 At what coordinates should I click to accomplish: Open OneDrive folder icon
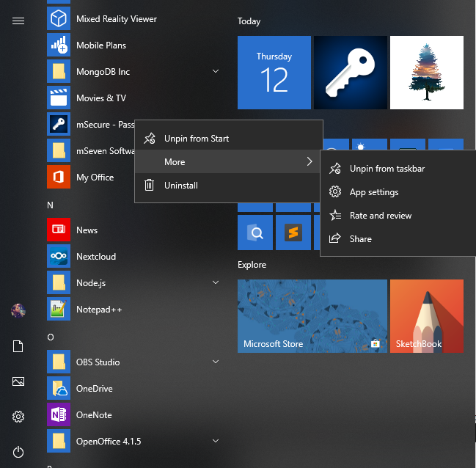(59, 388)
